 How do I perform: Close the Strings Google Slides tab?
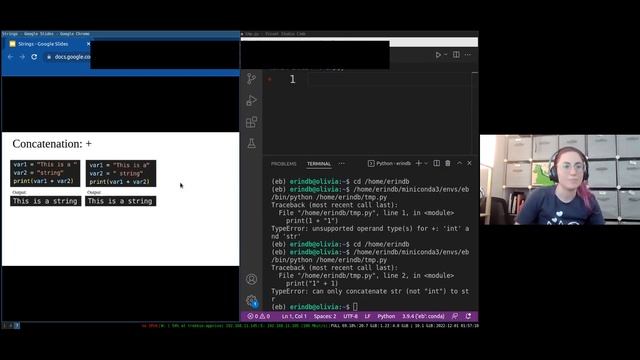click(88, 44)
